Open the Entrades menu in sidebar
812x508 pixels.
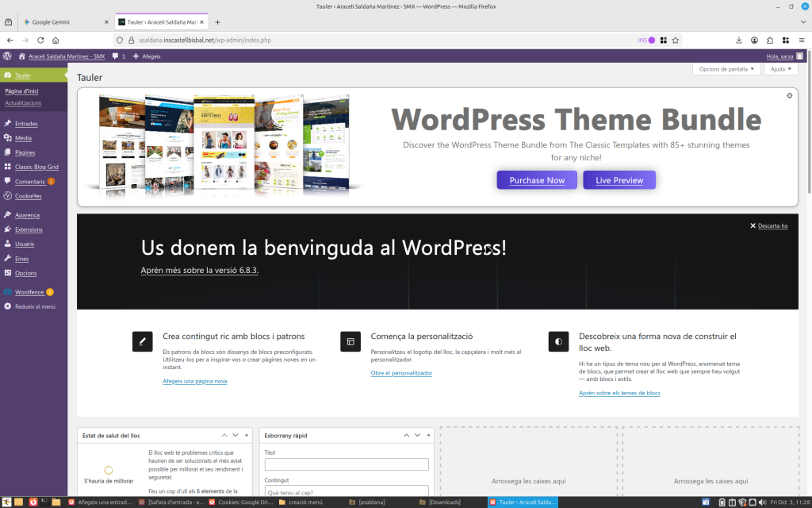26,124
